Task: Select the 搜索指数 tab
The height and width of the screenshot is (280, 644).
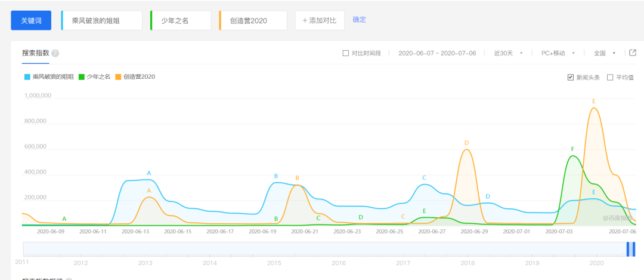Action: click(x=35, y=53)
